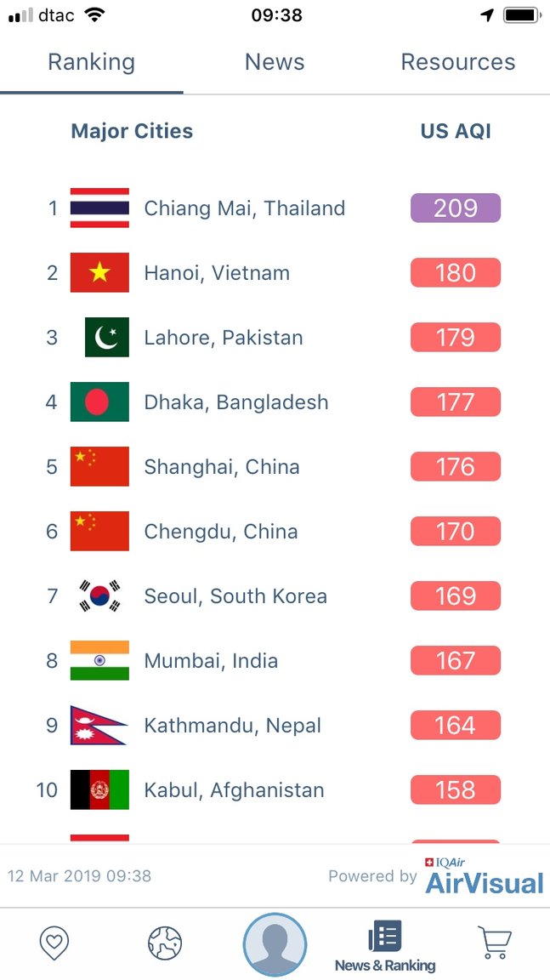Switch to the Resources tab
The width and height of the screenshot is (550, 980).
458,62
